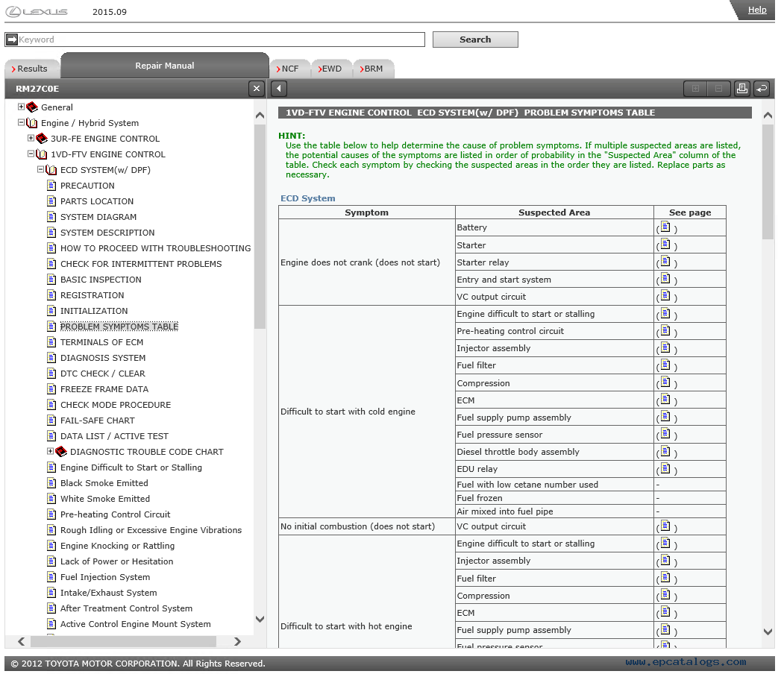Open PROBLEM SYMPTOMS TABLE tree item
This screenshot has width=784, height=674.
pos(119,327)
